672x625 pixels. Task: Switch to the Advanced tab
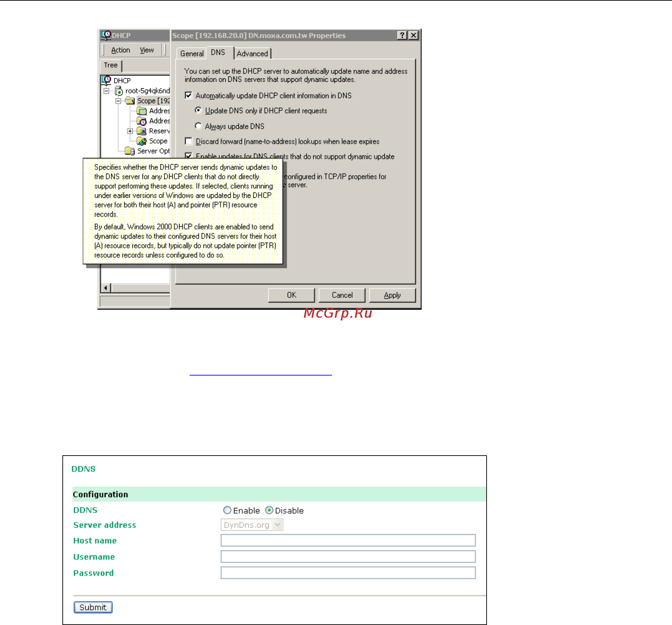pos(252,53)
